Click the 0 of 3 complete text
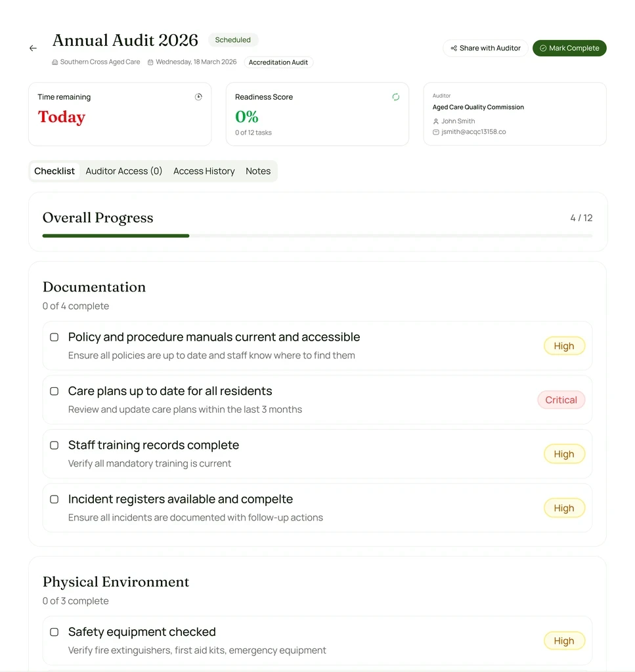The height and width of the screenshot is (672, 635). click(76, 601)
